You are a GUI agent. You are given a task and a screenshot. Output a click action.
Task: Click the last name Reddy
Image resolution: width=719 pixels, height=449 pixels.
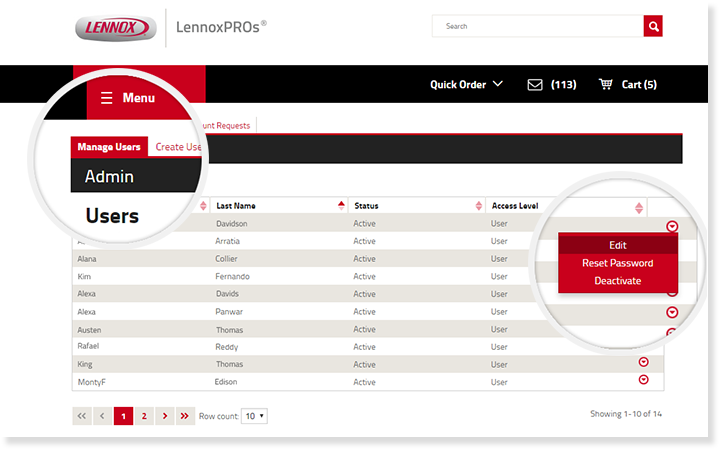227,347
